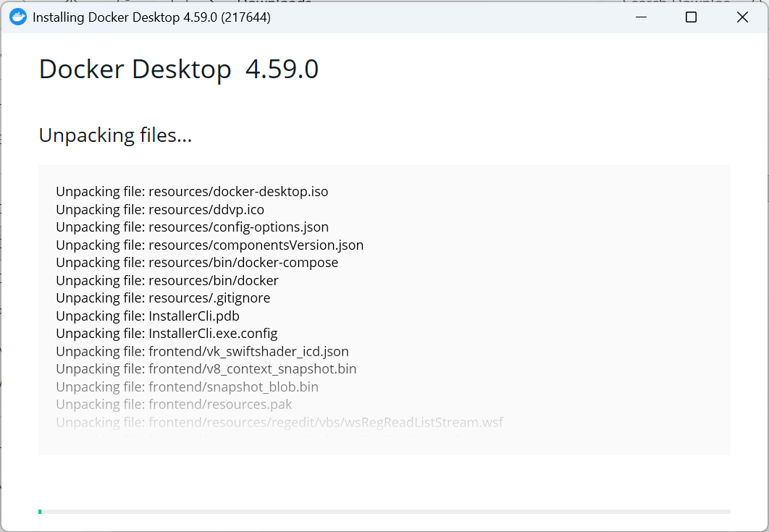Select the docker-desktop.iso unpacking entry

(x=192, y=191)
